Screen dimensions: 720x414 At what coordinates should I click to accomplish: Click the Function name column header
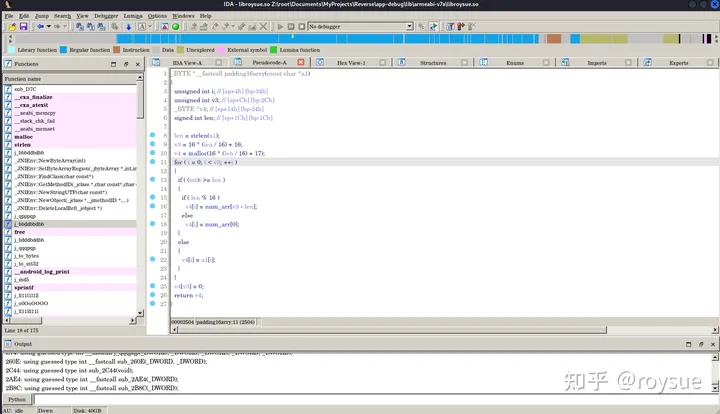[24, 78]
